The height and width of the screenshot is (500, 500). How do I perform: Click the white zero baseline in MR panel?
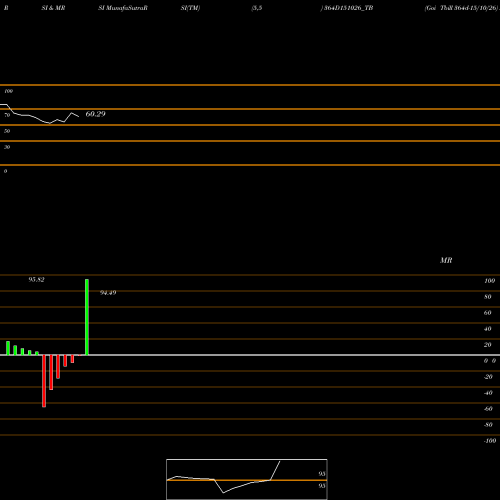coord(250,355)
